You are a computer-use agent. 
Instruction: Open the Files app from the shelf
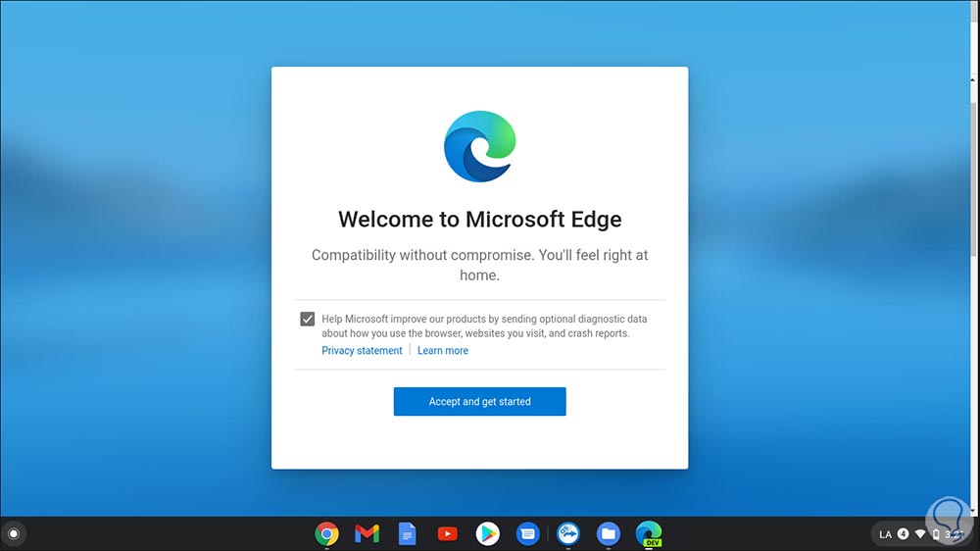point(609,533)
